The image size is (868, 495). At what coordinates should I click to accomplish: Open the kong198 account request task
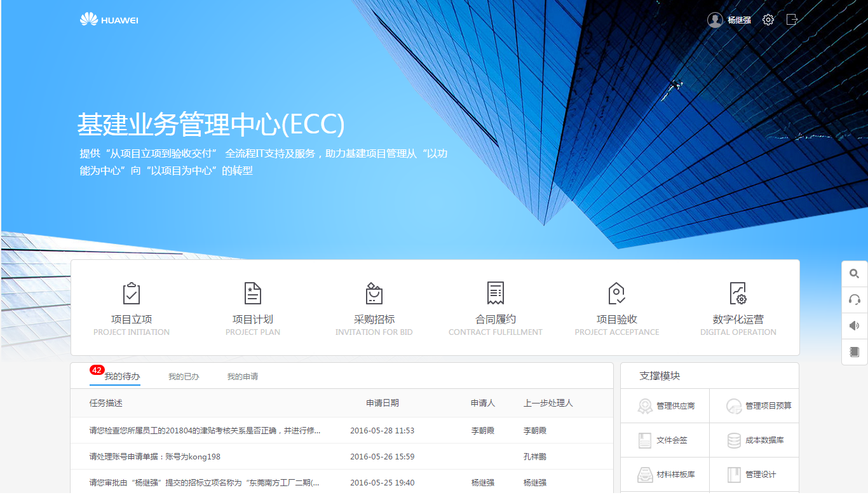(155, 457)
